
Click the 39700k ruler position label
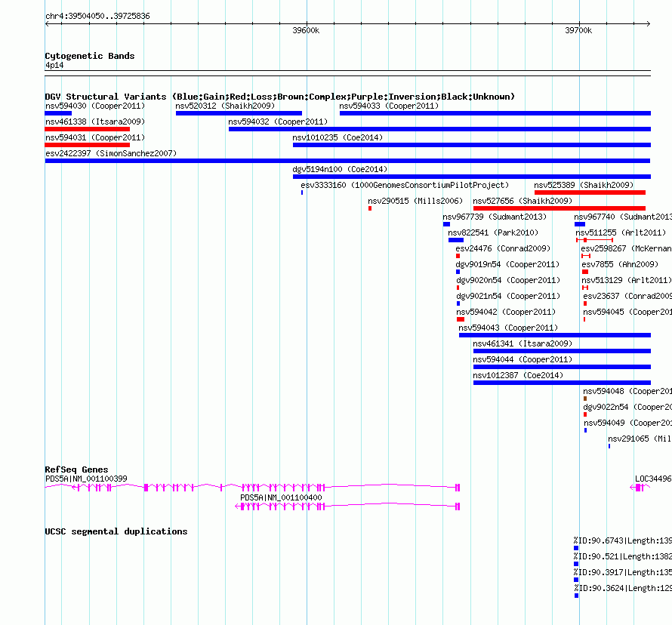click(578, 30)
